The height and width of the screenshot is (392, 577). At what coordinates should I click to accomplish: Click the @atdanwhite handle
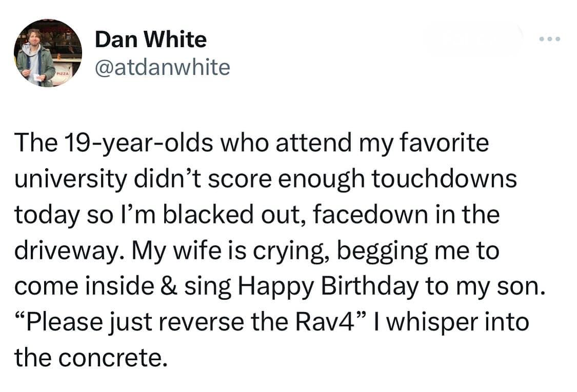tap(162, 67)
